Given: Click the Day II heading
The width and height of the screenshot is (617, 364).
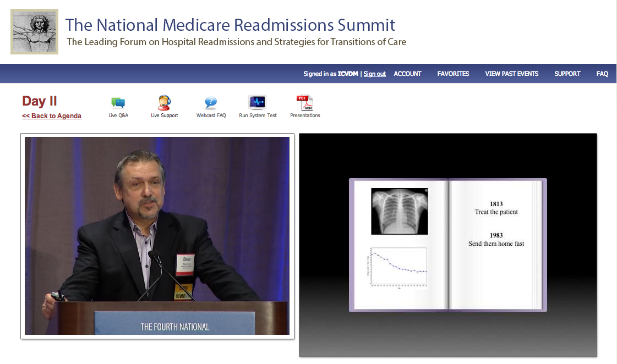Looking at the screenshot, I should [x=39, y=101].
